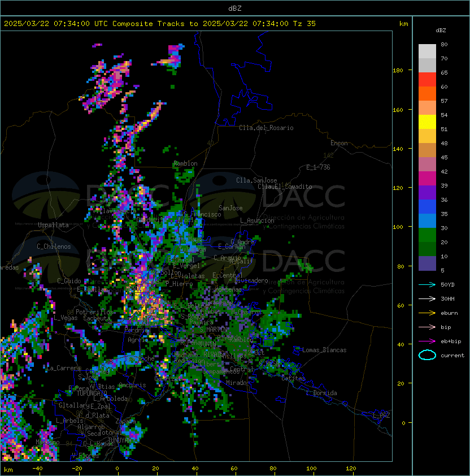The image size is (470, 476).
Task: Pick the dark green 10-20 dBZ swatch
Action: tap(427, 249)
